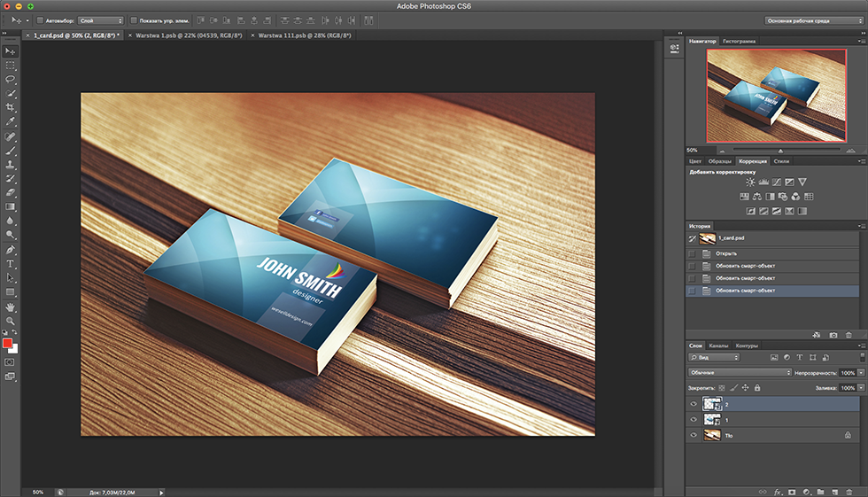Enable the Автовыбор checkbox

click(40, 20)
